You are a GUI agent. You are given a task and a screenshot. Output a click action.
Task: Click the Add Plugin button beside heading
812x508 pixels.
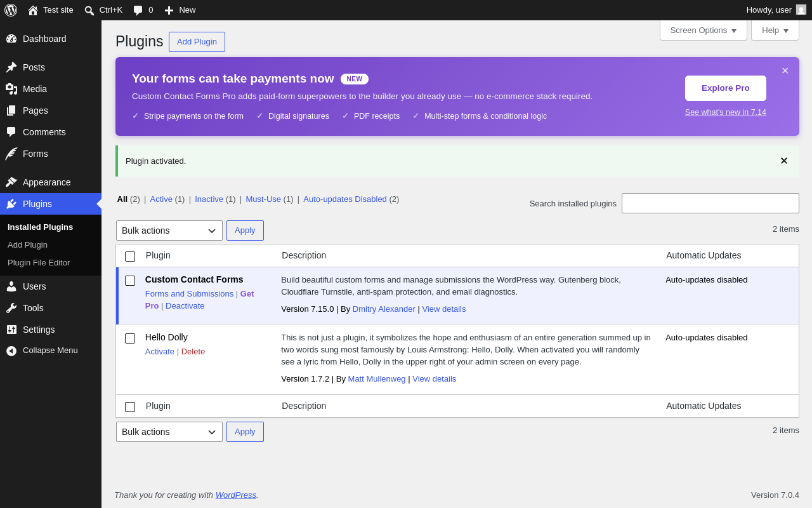(x=197, y=42)
